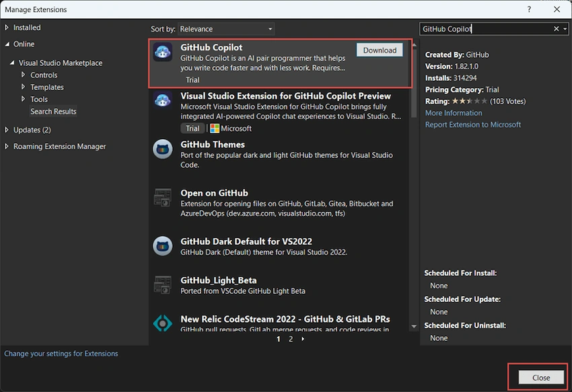
Task: Click the (103 Votes) text
Action: [x=508, y=102]
